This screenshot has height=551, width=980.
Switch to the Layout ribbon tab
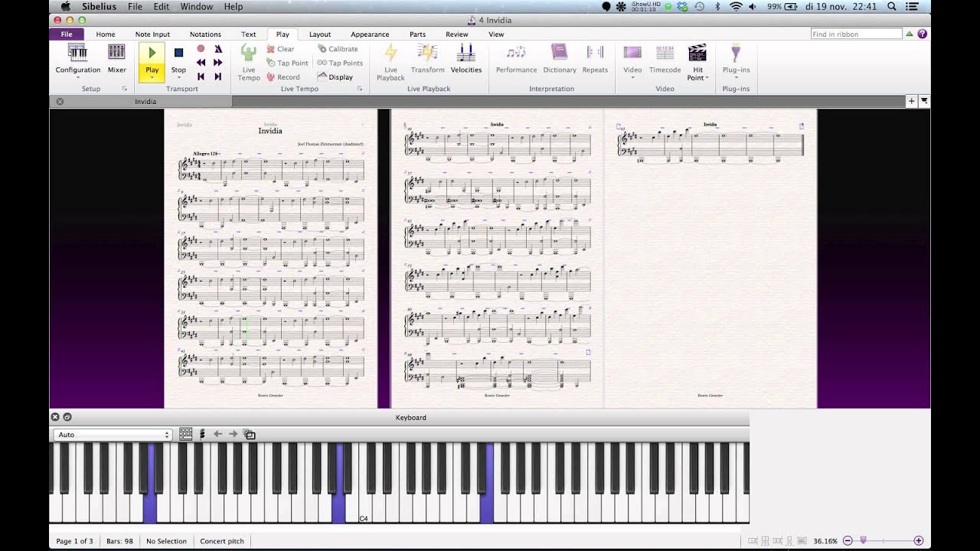pos(320,34)
